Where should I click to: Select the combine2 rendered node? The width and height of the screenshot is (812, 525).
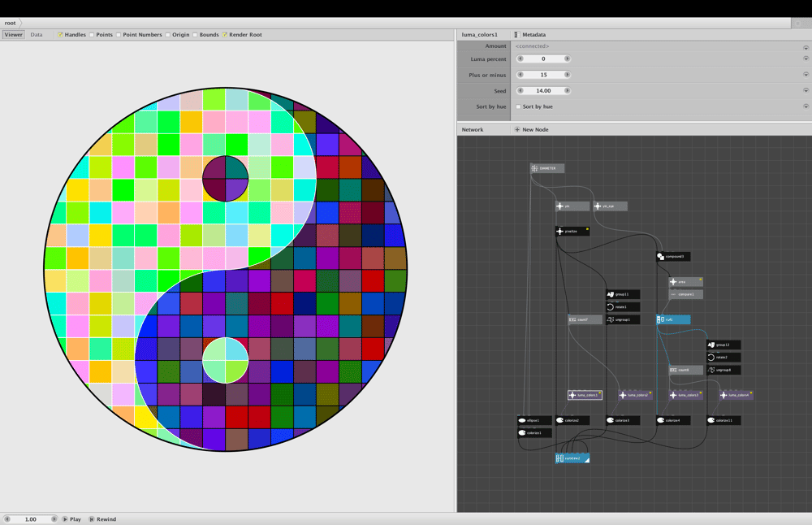click(x=572, y=458)
